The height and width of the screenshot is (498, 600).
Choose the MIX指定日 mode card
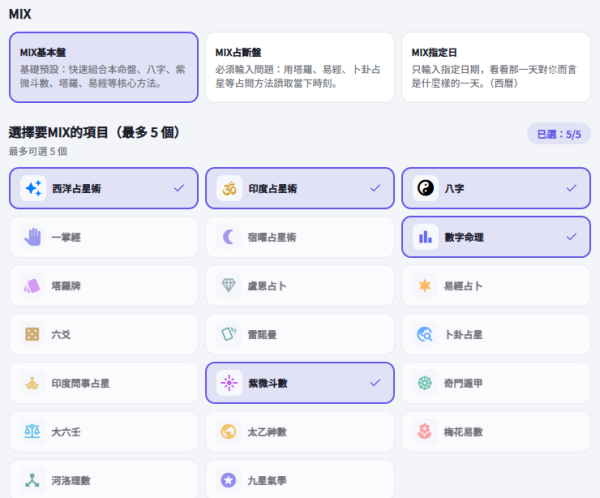(496, 67)
